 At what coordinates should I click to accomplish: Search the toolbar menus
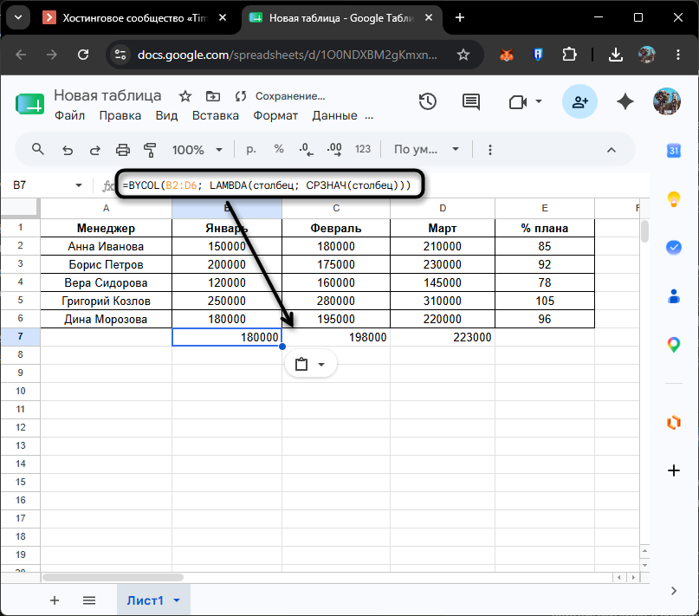tap(38, 149)
